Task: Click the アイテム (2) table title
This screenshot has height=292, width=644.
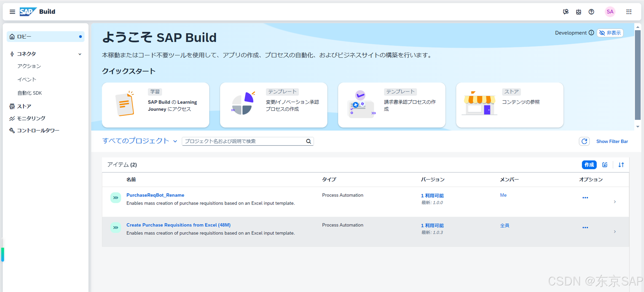Action: (122, 165)
